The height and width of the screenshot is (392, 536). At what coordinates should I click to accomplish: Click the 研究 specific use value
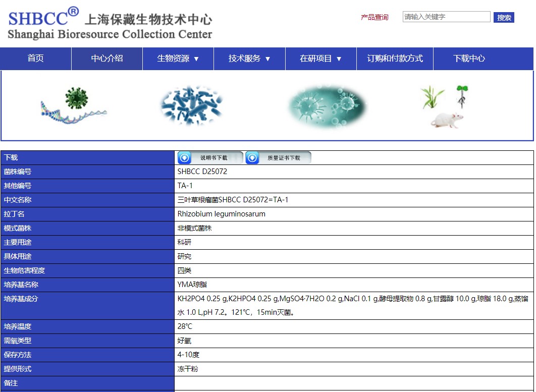tap(184, 256)
